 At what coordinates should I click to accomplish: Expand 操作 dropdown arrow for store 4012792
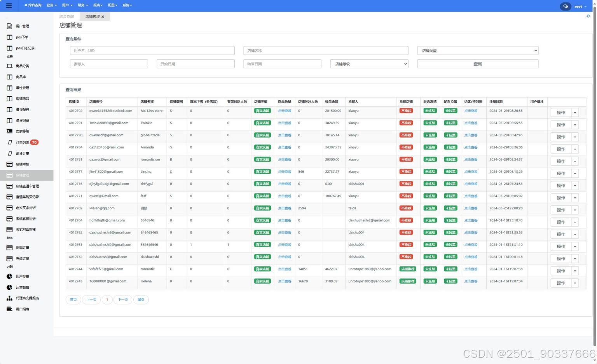point(575,113)
